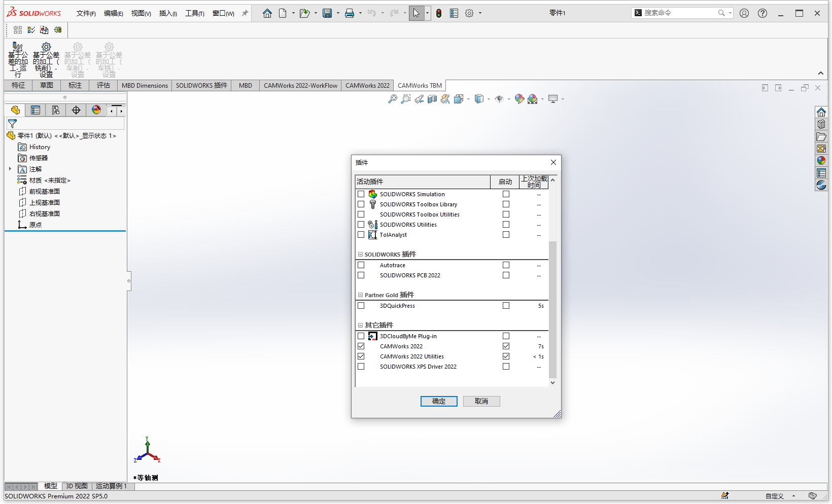
Task: Click the Home icon in top toolbar
Action: pyautogui.click(x=267, y=13)
